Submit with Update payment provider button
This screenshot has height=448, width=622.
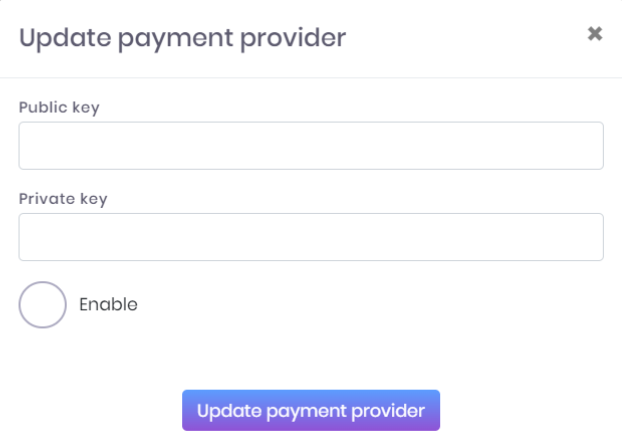(x=311, y=410)
